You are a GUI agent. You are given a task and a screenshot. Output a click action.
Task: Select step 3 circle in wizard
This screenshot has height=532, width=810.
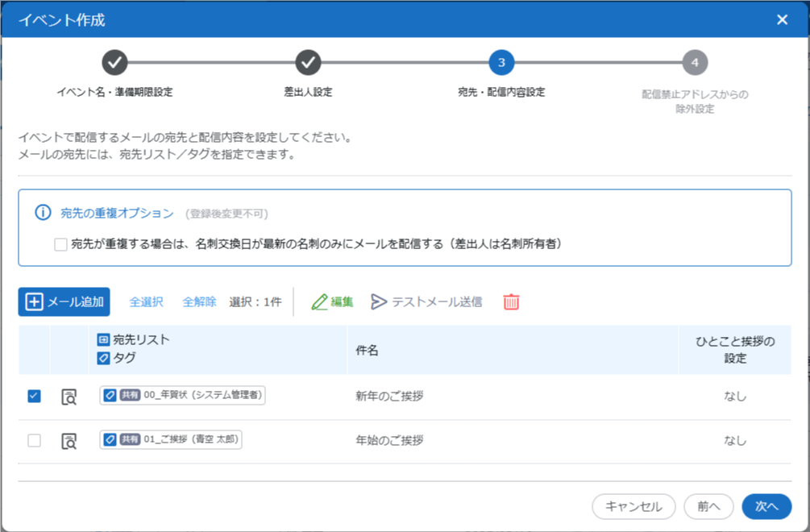click(x=501, y=62)
